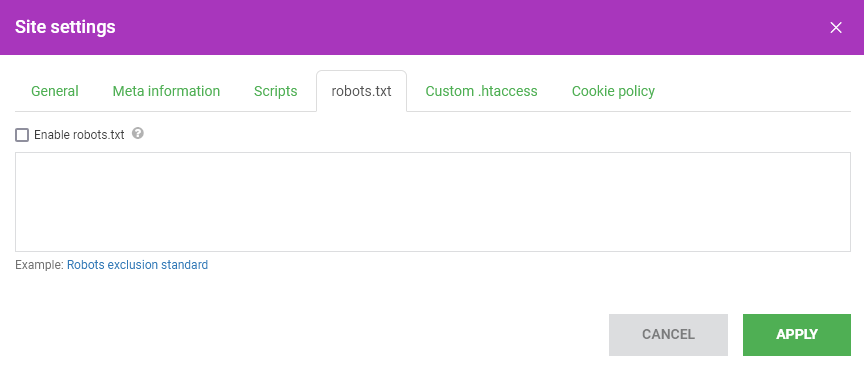Click the purple dialog header bar
This screenshot has height=368, width=864.
[x=432, y=28]
